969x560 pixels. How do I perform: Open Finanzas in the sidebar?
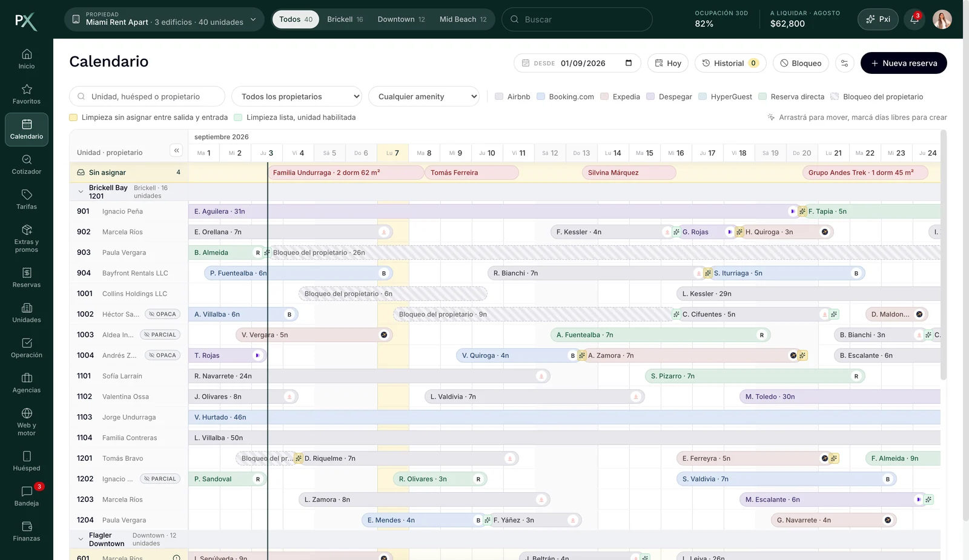27,532
